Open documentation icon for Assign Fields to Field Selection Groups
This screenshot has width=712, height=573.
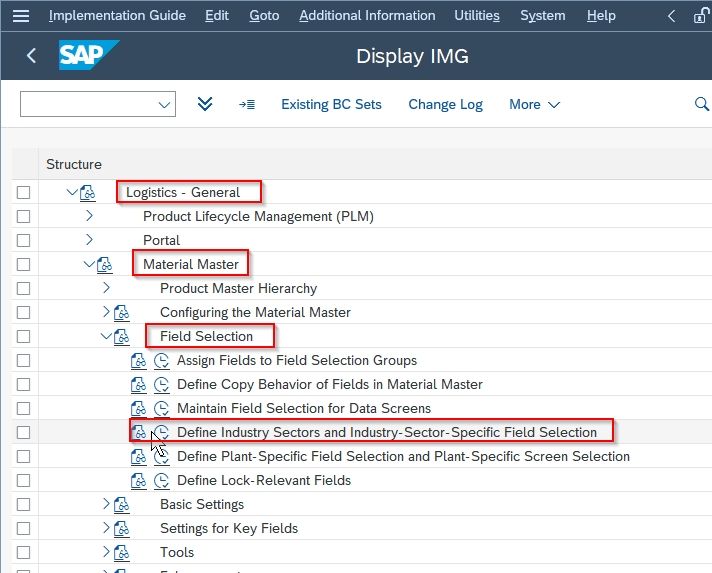click(x=138, y=361)
